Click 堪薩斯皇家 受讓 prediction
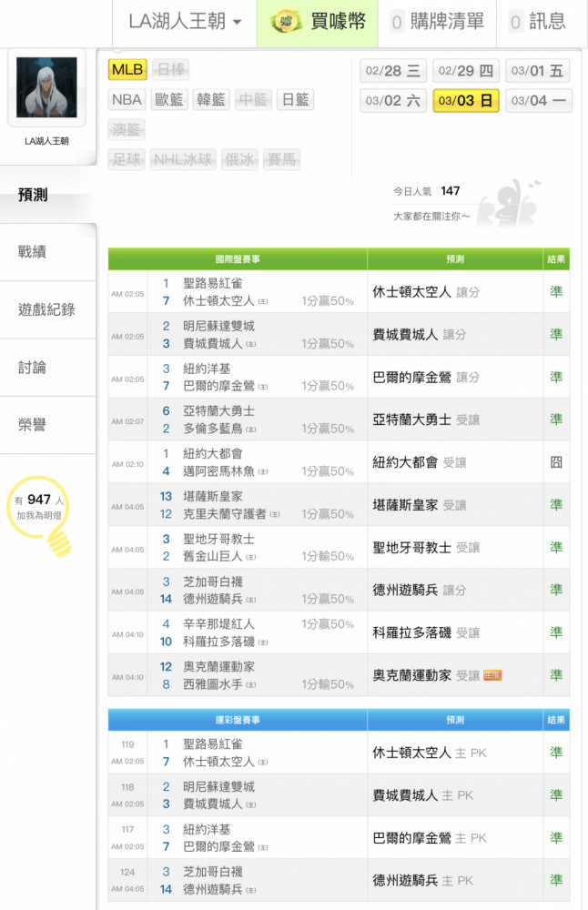Screen dimensions: 588x910 tap(419, 505)
